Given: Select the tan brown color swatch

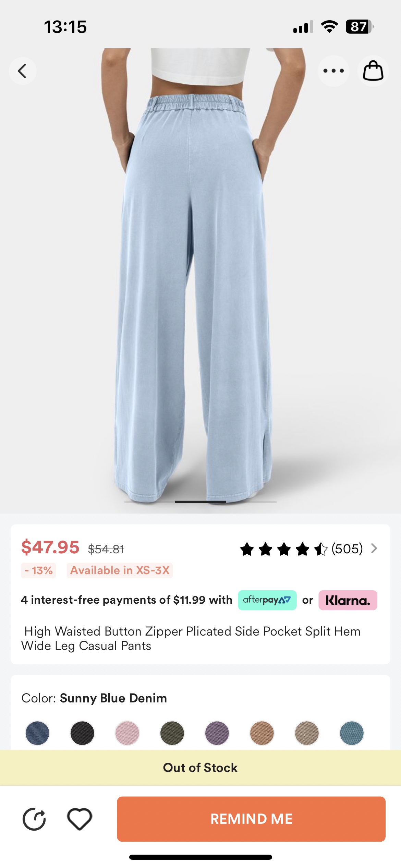Looking at the screenshot, I should [262, 733].
